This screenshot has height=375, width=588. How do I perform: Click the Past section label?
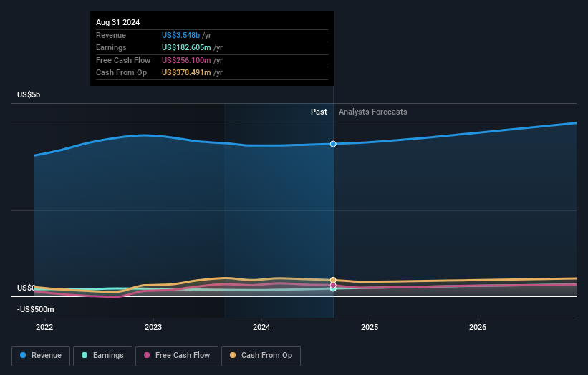pos(319,112)
